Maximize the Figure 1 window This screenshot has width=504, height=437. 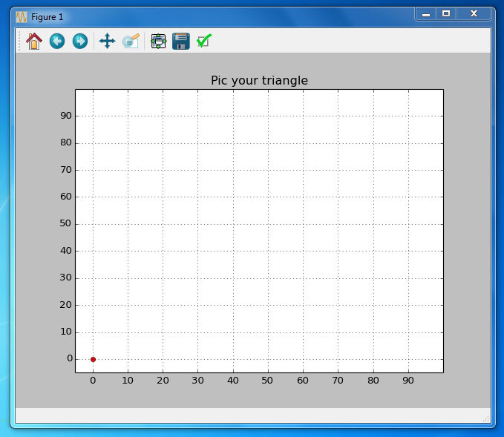446,14
